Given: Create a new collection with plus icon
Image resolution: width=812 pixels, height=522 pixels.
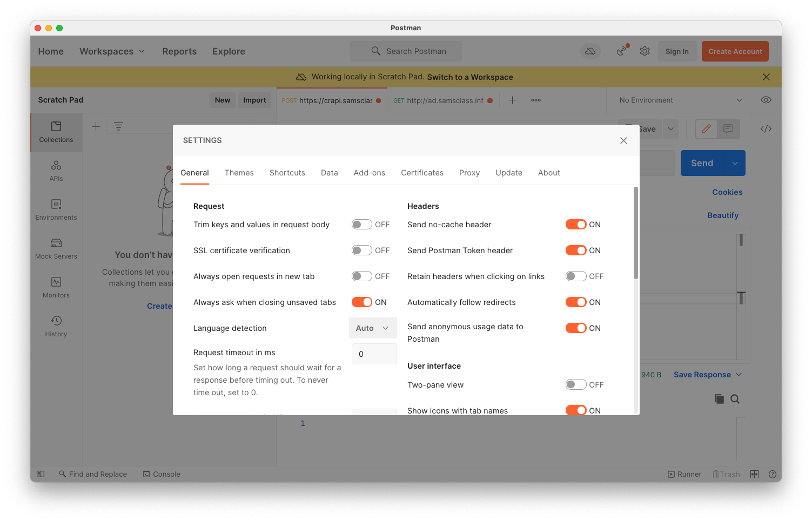Looking at the screenshot, I should tap(96, 126).
